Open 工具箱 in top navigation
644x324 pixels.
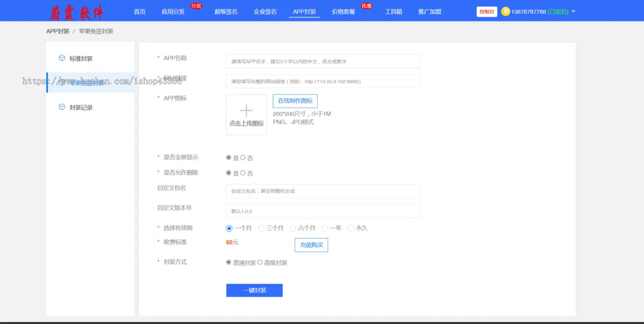click(x=393, y=12)
